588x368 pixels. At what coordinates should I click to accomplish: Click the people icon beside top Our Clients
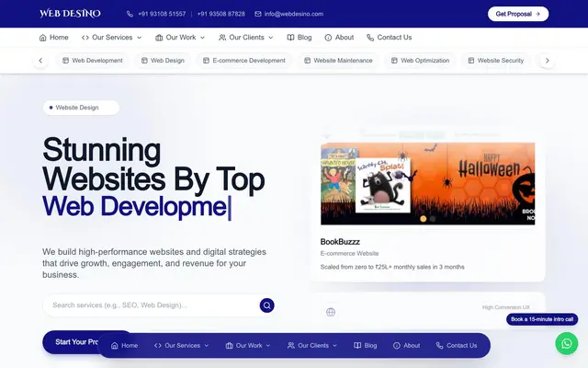pos(222,38)
